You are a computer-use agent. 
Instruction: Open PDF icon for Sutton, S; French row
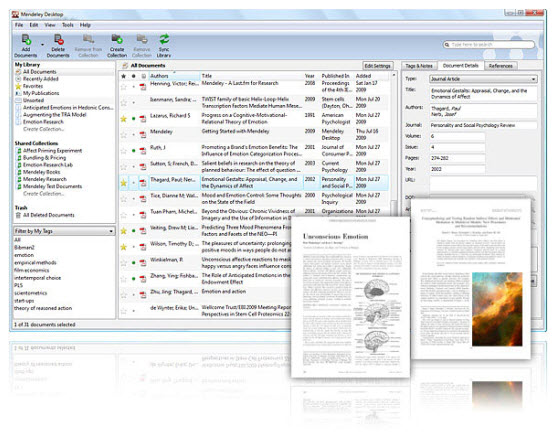(x=143, y=166)
